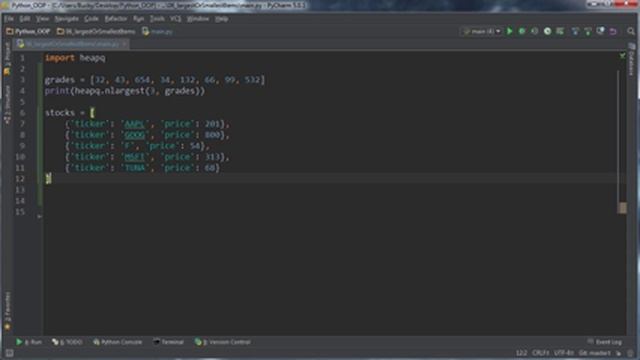The image size is (640, 360).
Task: Open the main run configuration dropdown
Action: [481, 31]
